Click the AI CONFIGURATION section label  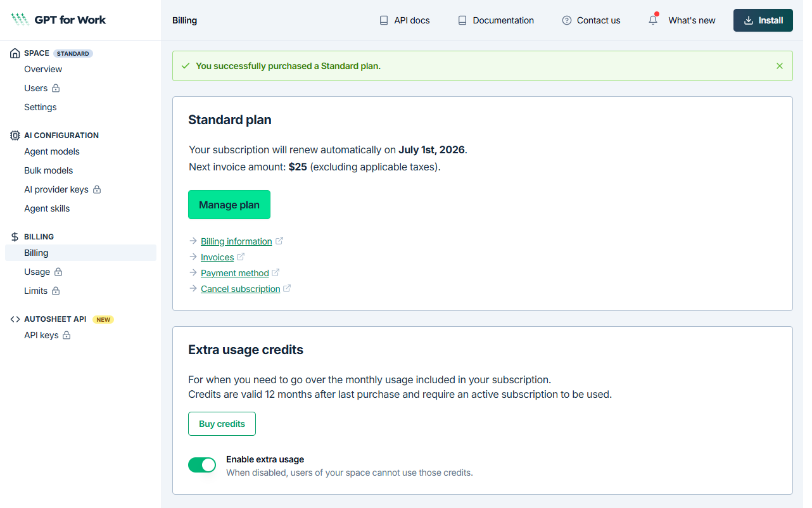point(61,136)
